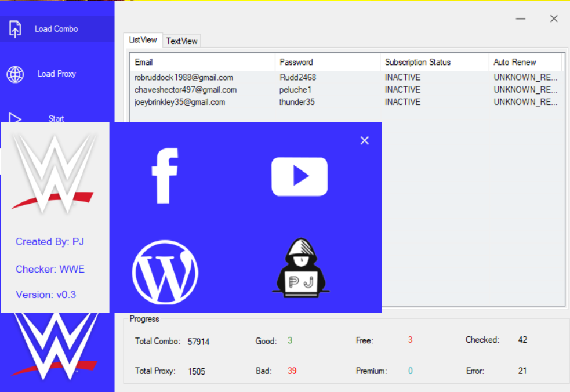Click the Free count 3
The height and width of the screenshot is (392, 570).
pos(410,340)
